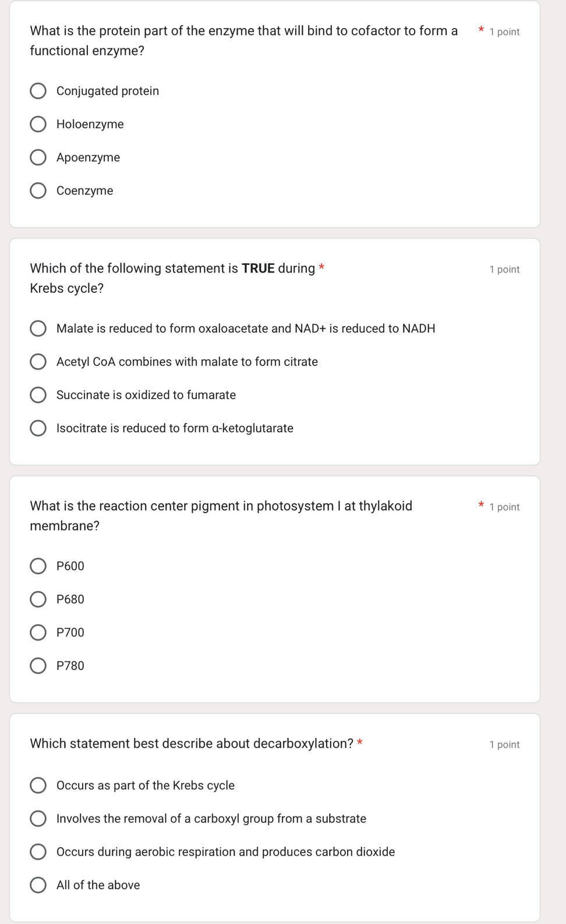Select the P600 radio button
This screenshot has height=924, width=566.
pos(38,566)
